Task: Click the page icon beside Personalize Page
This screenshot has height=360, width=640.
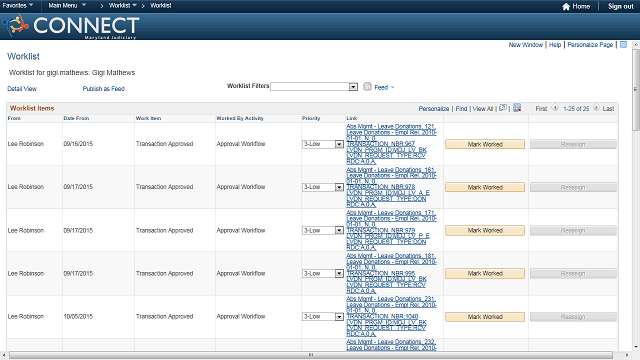Action: (x=623, y=44)
